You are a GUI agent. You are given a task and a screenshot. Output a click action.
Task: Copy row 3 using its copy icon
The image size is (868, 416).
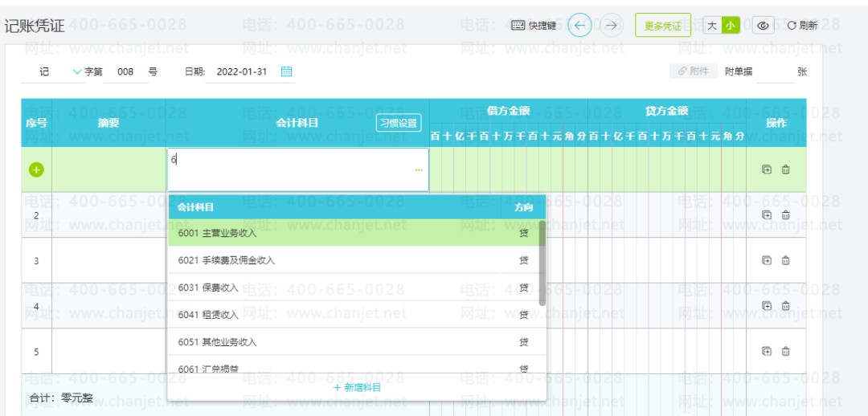click(767, 260)
